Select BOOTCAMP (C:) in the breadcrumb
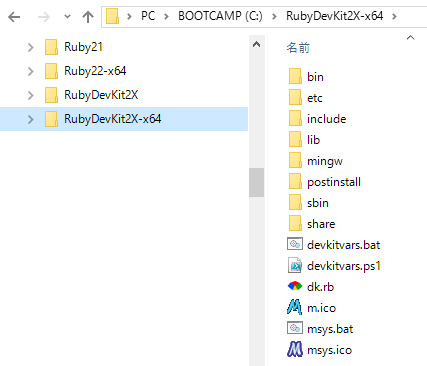427x366 pixels. tap(220, 16)
